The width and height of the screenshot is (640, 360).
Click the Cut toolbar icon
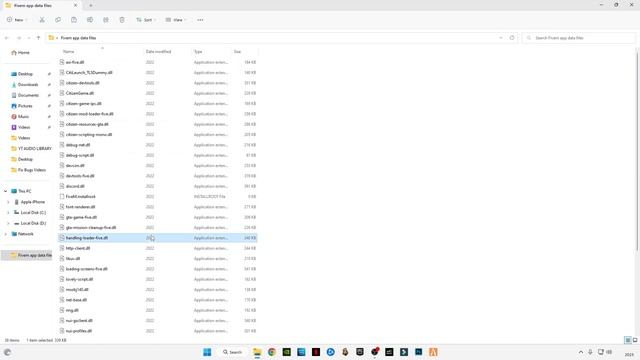42,20
